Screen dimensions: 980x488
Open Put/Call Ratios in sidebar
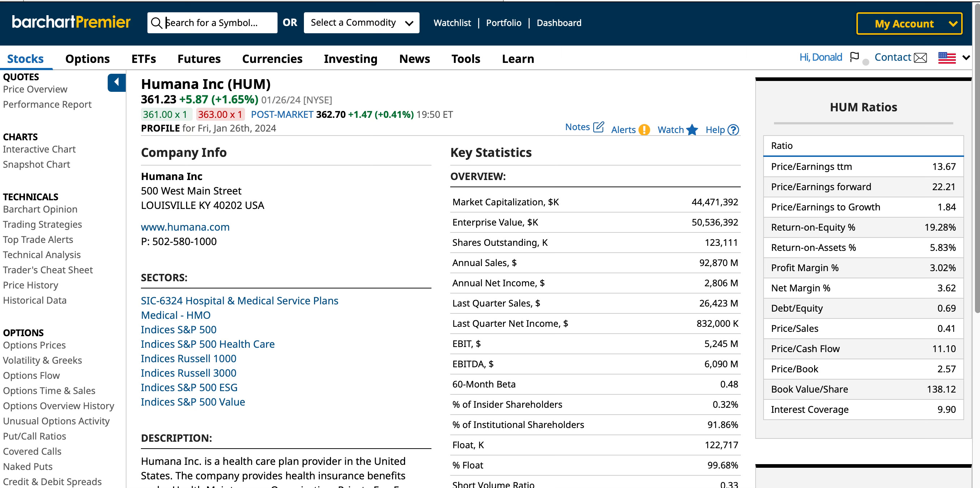pos(35,437)
